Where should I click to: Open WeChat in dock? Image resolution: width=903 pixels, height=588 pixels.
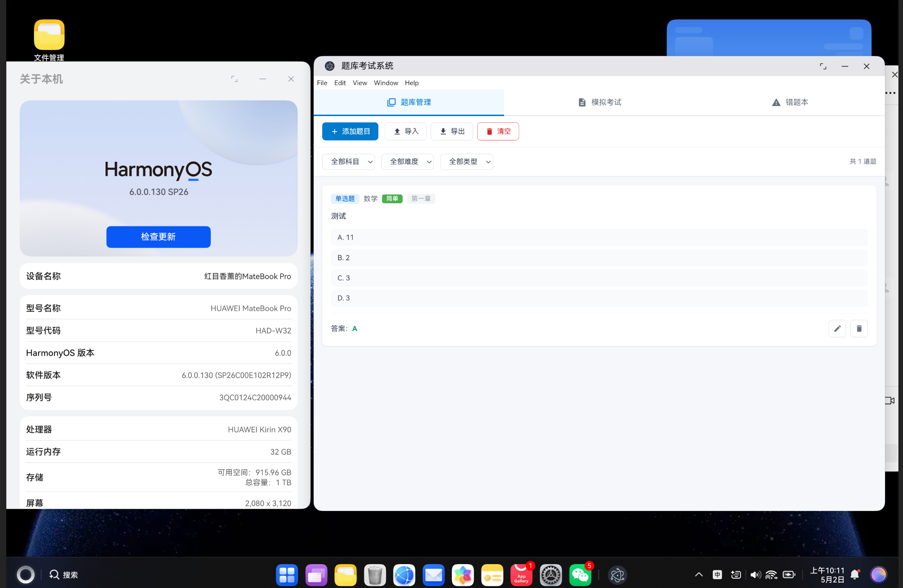(x=580, y=575)
